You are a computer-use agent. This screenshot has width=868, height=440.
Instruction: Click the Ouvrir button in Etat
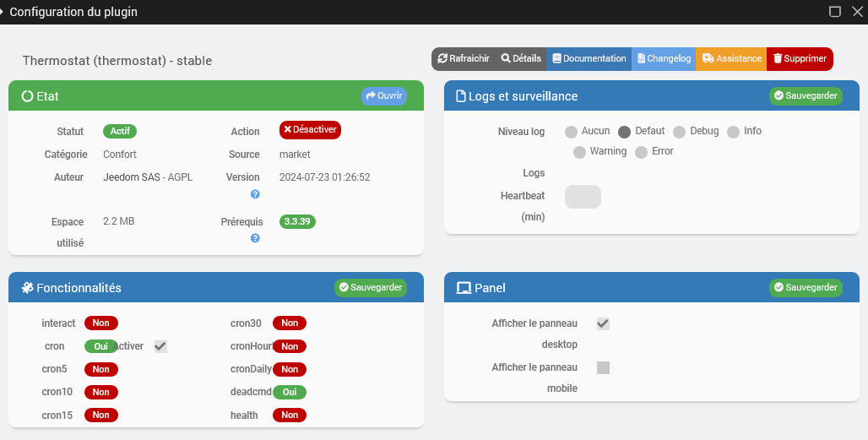(384, 95)
